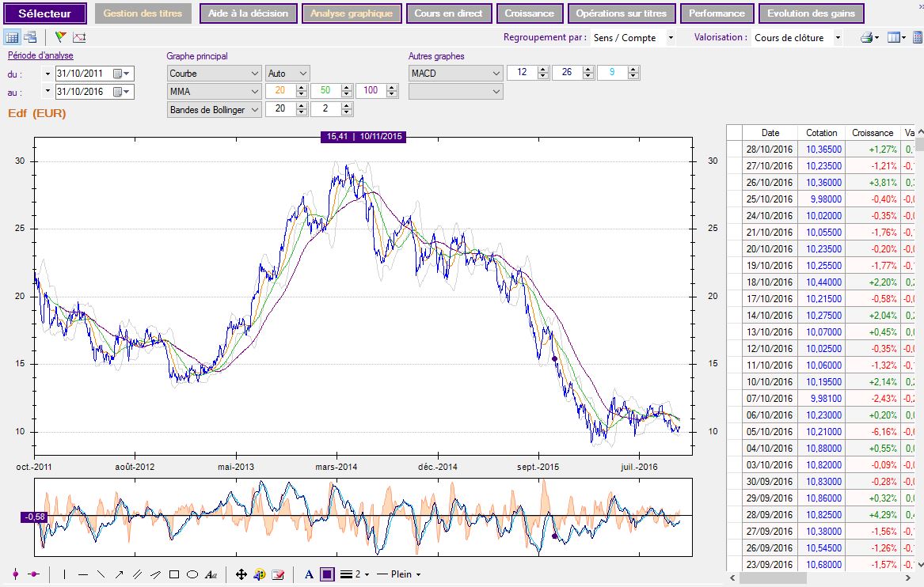Switch to Cours en direct tab
The height and width of the screenshot is (587, 924).
click(x=448, y=13)
